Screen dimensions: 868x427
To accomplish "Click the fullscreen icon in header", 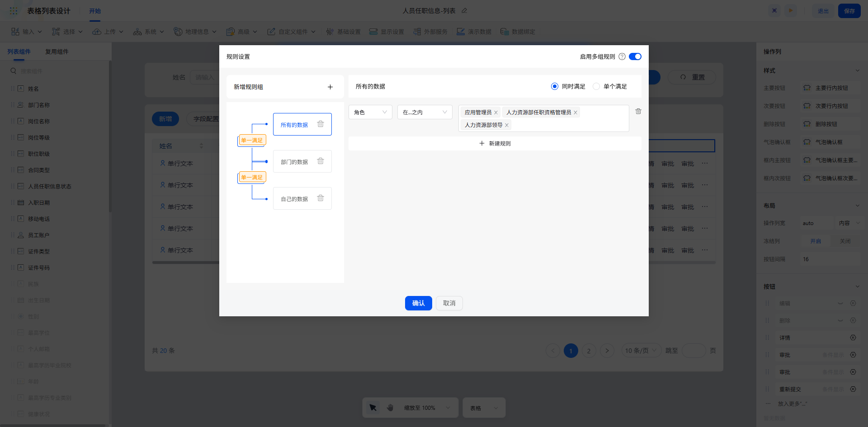I will tap(774, 11).
